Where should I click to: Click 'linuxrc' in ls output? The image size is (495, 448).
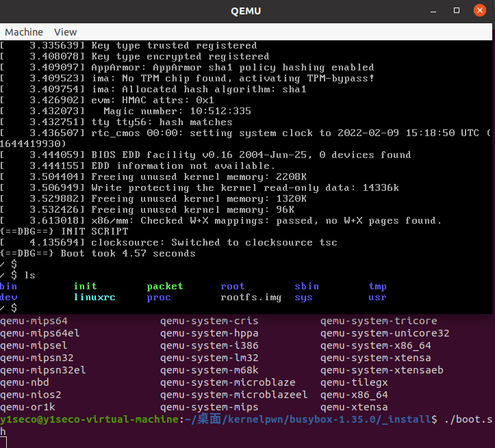point(94,298)
